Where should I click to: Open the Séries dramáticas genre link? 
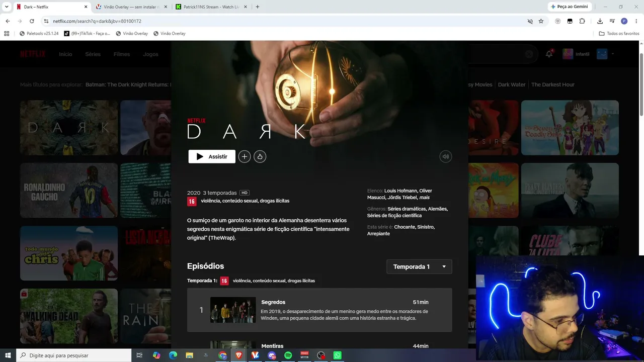(x=407, y=209)
